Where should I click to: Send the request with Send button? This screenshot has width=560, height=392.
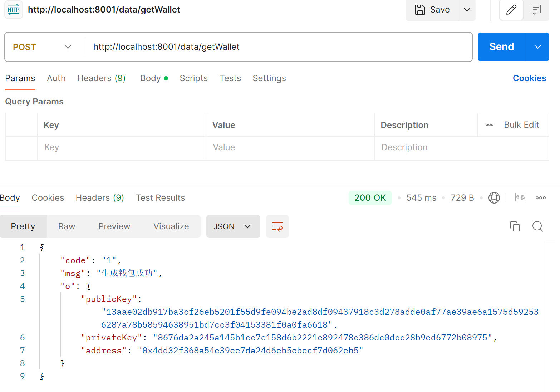point(502,47)
